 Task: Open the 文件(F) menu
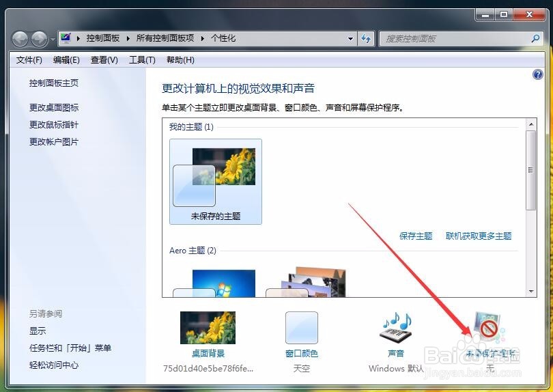click(x=29, y=60)
